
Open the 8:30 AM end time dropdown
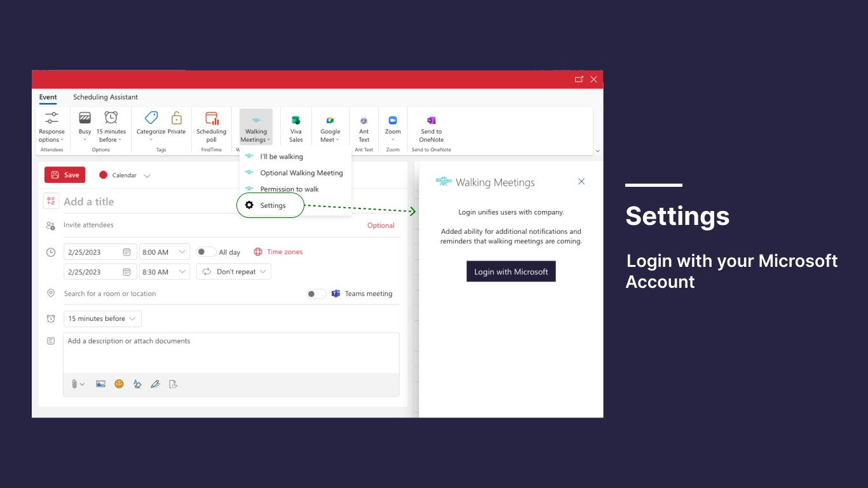point(165,272)
